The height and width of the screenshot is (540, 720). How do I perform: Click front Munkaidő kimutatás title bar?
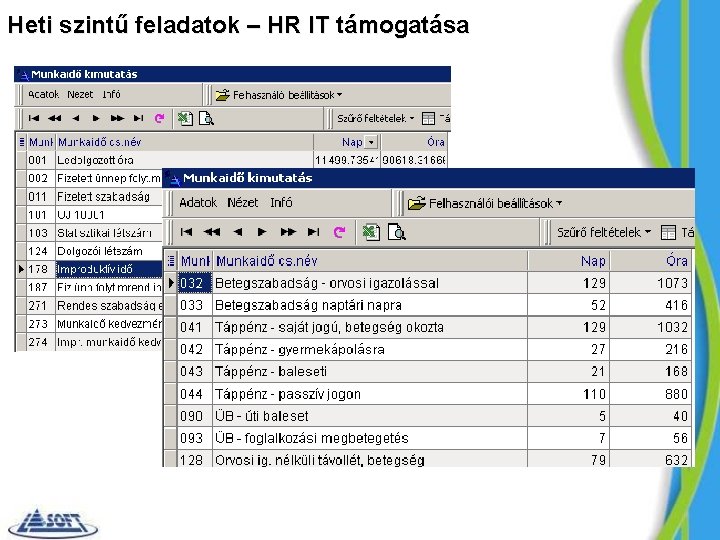(x=429, y=178)
